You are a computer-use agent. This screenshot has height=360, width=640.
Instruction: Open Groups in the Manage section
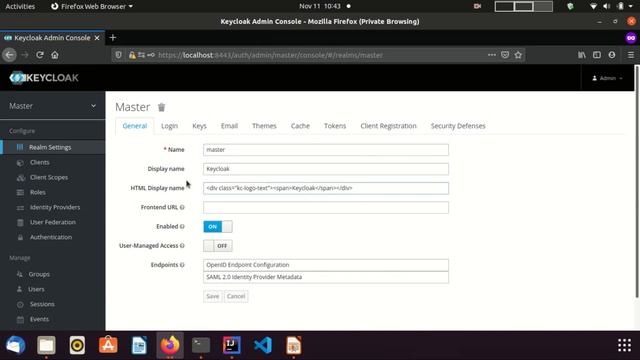(x=39, y=274)
